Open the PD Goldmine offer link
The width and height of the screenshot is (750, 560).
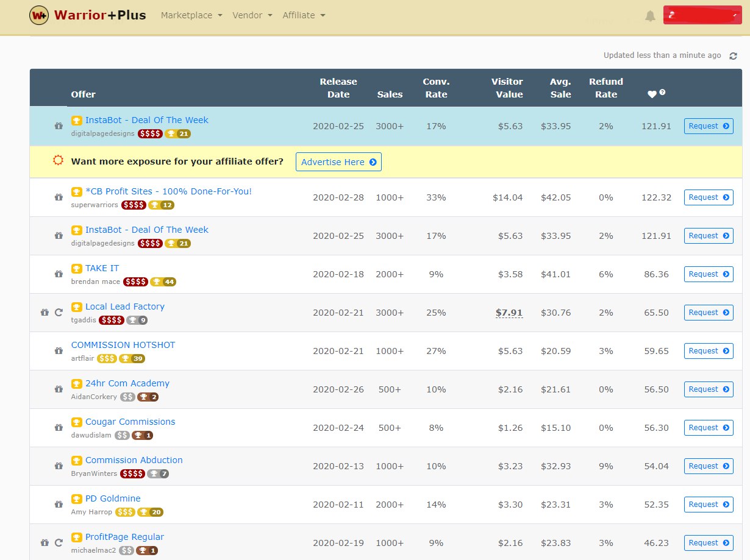113,498
